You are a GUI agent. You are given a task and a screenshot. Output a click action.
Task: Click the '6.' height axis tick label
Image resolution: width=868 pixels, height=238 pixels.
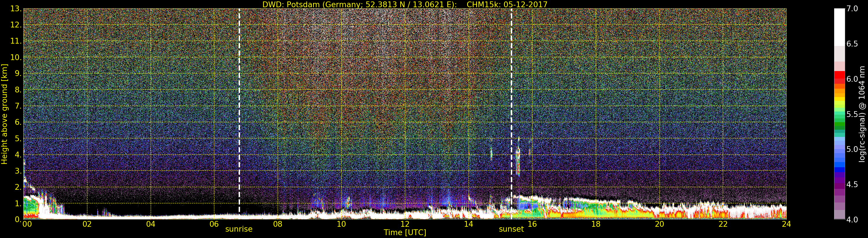(x=18, y=122)
